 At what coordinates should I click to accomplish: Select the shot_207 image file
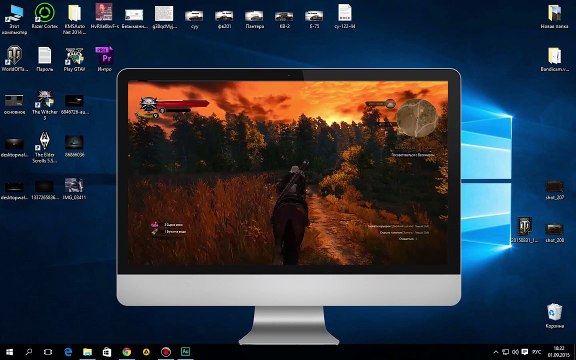554,190
